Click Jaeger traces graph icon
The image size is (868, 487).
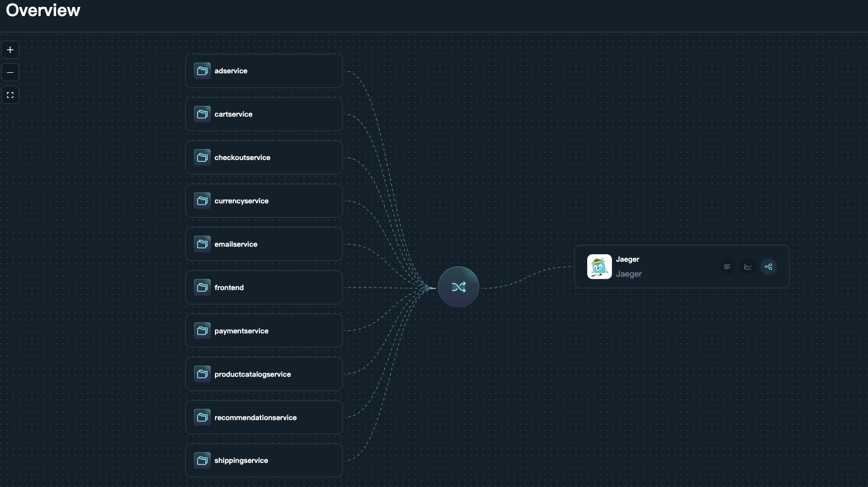click(x=769, y=267)
